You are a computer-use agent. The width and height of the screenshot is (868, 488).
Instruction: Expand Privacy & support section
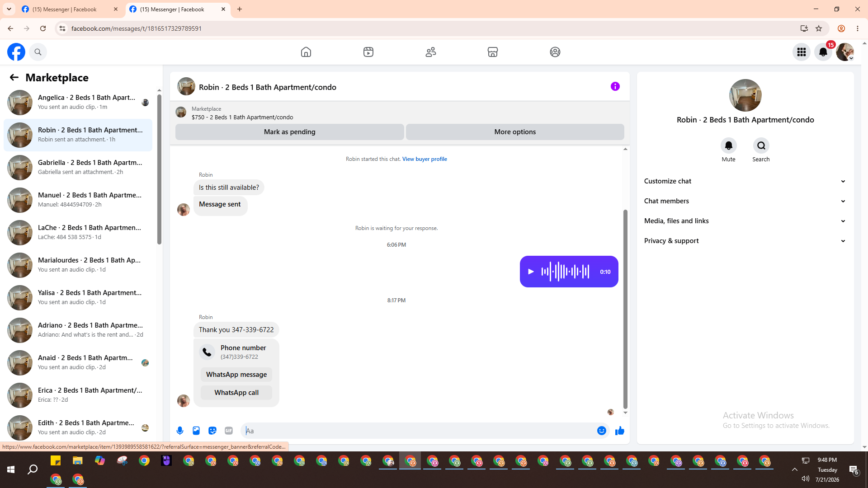745,241
